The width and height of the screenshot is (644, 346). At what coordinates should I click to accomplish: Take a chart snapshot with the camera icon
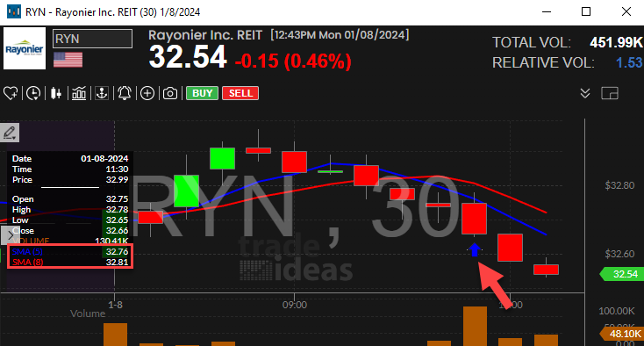tap(170, 93)
